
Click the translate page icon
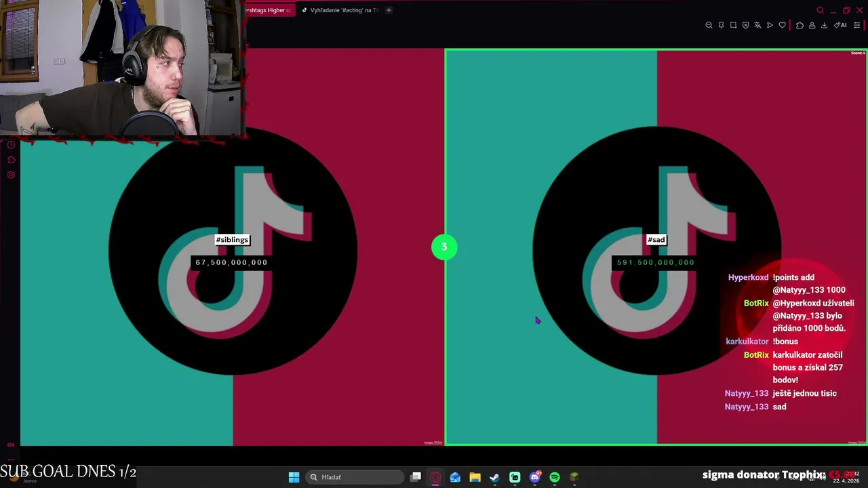click(x=757, y=25)
